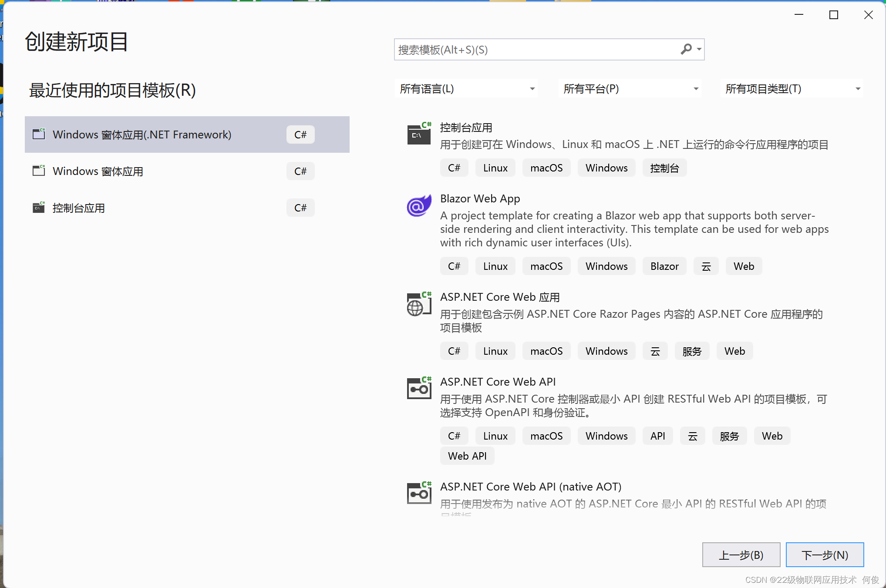Image resolution: width=886 pixels, height=588 pixels.
Task: Click the 上一步(B) back button
Action: pyautogui.click(x=741, y=555)
